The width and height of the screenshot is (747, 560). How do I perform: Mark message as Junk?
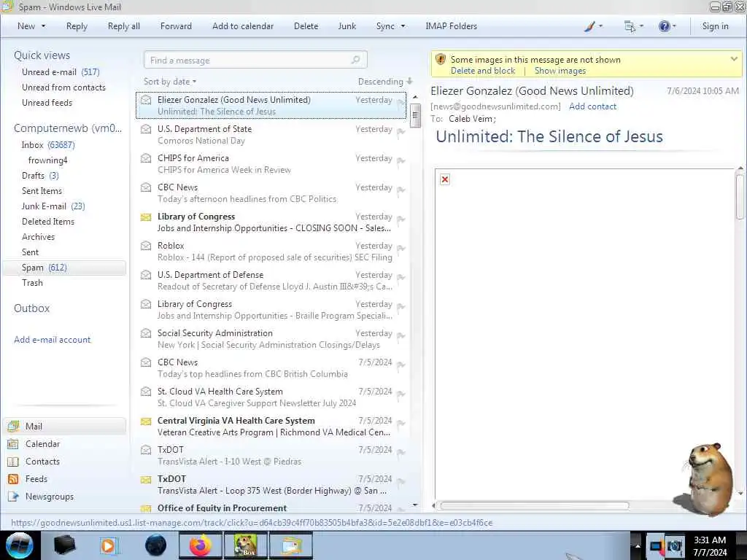pos(347,26)
